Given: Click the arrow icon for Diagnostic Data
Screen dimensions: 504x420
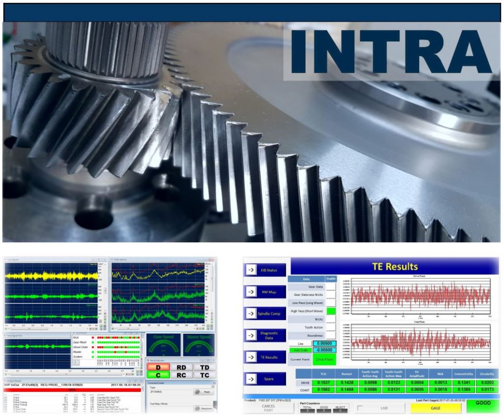Looking at the screenshot, I should pos(251,335).
